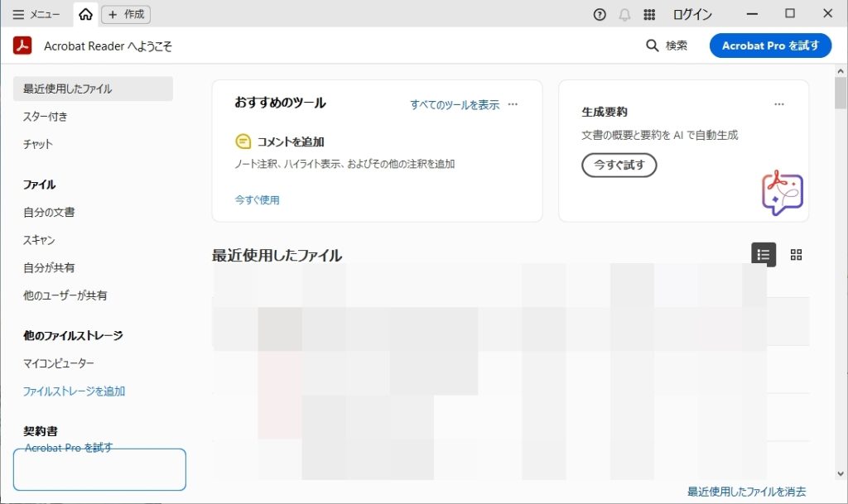
Task: Open 生成要約 card more options ellipsis
Action: point(778,104)
